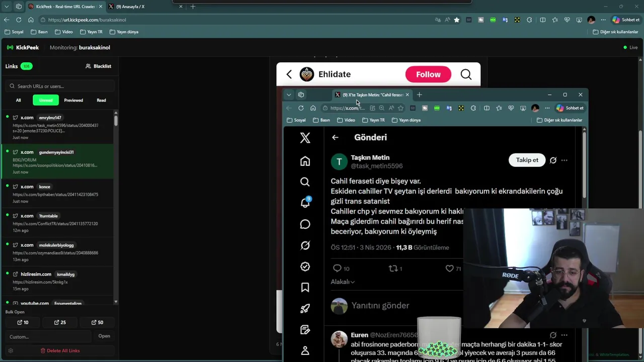Open the Blacklist in KickPeek
644x362 pixels.
click(x=98, y=66)
